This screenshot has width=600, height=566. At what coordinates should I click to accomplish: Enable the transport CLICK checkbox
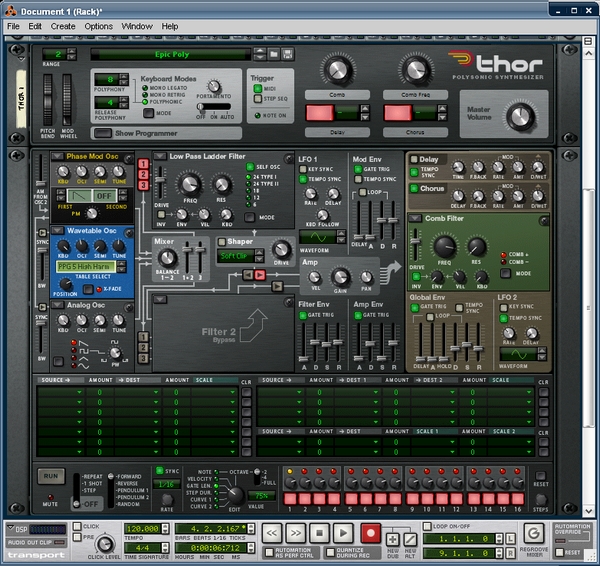click(77, 527)
